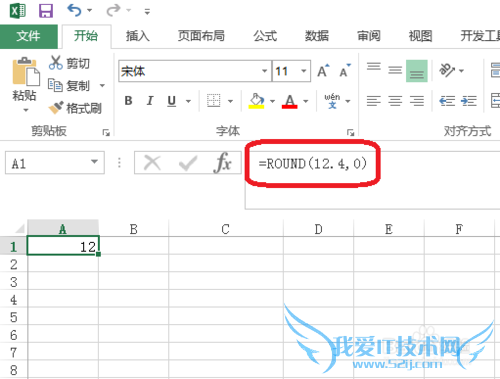This screenshot has width=500, height=379.
Task: Click the wén phonetic guide icon
Action: [332, 101]
